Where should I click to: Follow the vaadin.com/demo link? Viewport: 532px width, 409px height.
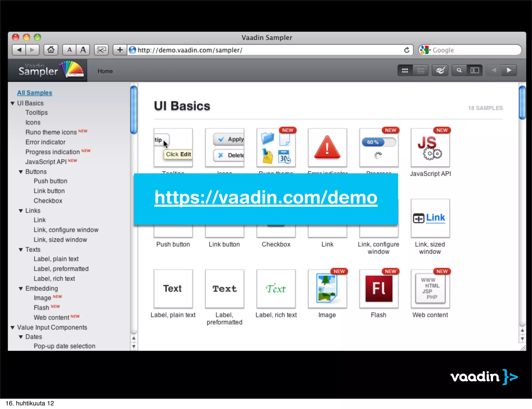265,197
